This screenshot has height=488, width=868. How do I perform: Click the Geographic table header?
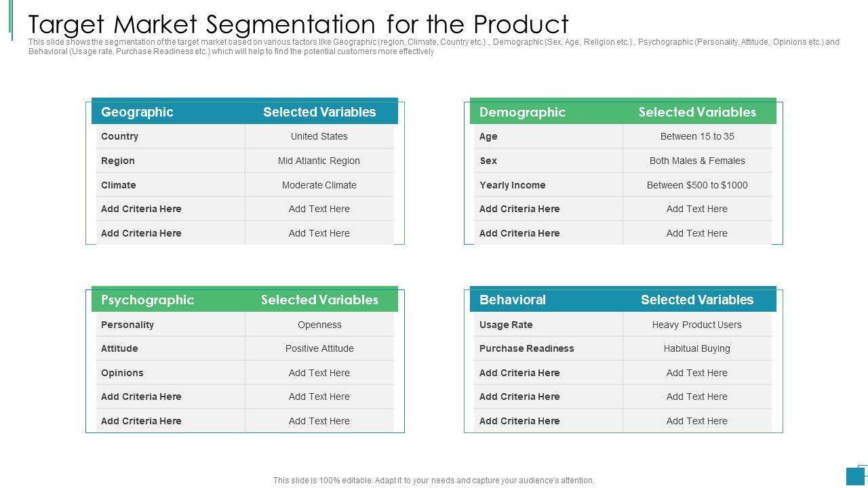(137, 112)
